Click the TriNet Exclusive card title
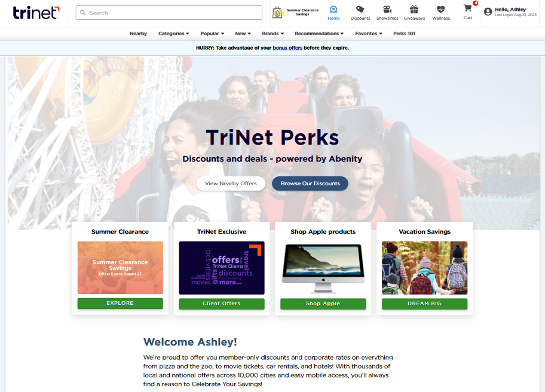Screen dimensions: 545x392 (222, 232)
